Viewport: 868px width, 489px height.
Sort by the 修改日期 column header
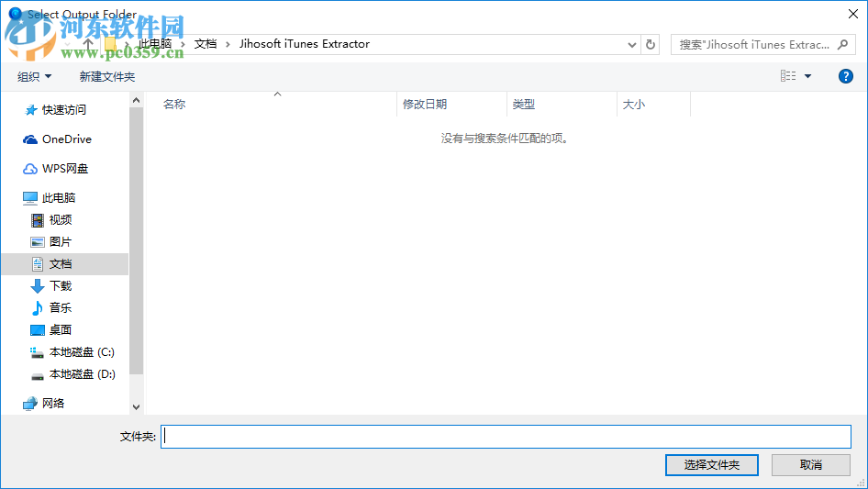click(x=425, y=104)
